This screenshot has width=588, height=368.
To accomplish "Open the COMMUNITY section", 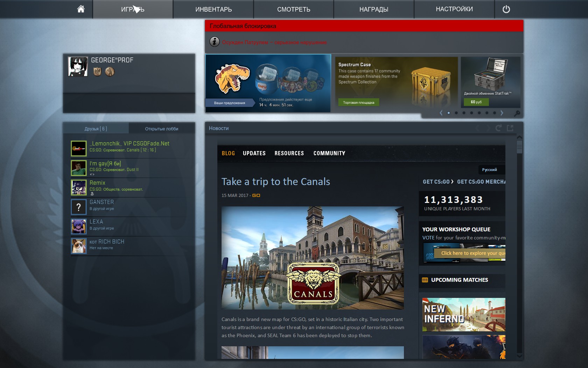I will [329, 153].
